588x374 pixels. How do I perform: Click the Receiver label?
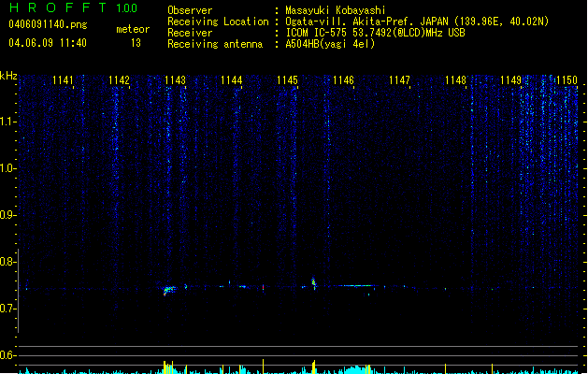[x=190, y=33]
